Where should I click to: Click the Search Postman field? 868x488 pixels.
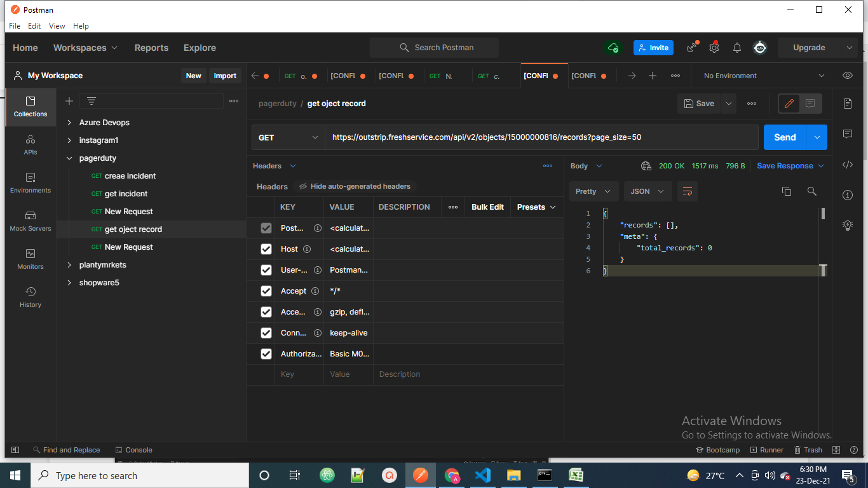(x=434, y=48)
